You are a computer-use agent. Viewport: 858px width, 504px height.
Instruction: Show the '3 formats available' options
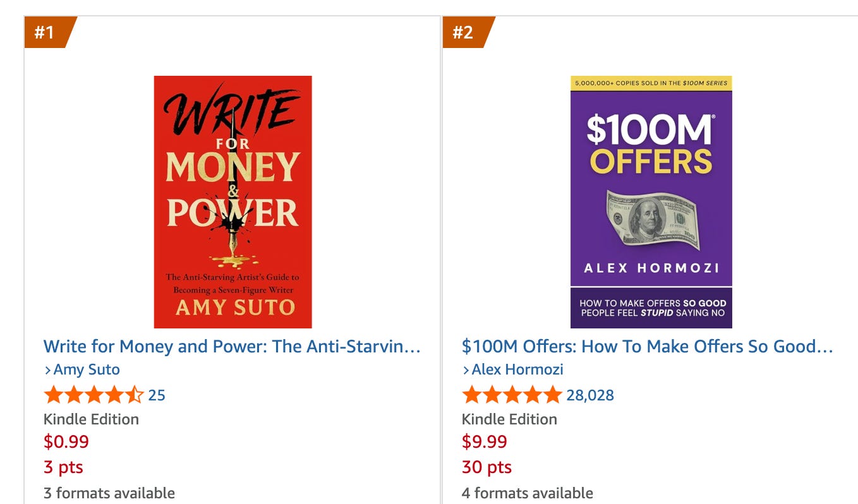point(109,493)
